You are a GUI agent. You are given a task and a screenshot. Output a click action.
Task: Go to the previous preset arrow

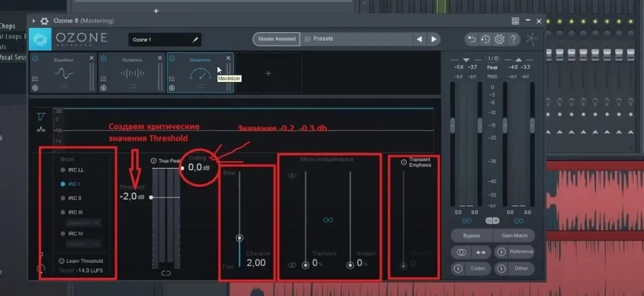419,39
